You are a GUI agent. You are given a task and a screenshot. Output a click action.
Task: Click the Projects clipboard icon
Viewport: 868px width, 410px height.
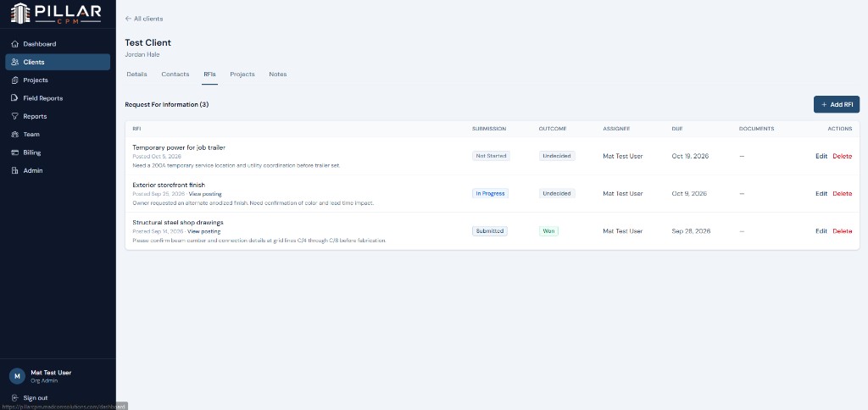coord(15,80)
